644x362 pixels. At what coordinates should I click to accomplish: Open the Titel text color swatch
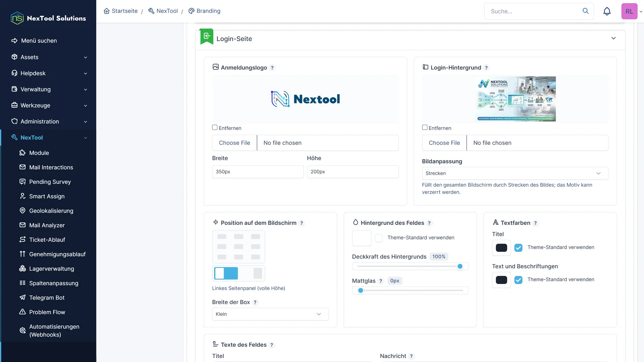pyautogui.click(x=502, y=248)
